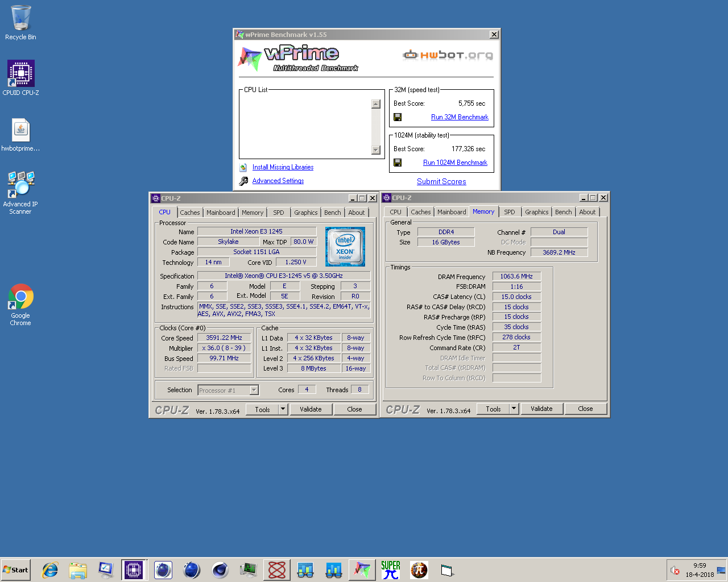Open the Advanced Settings link
This screenshot has width=728, height=582.
278,181
